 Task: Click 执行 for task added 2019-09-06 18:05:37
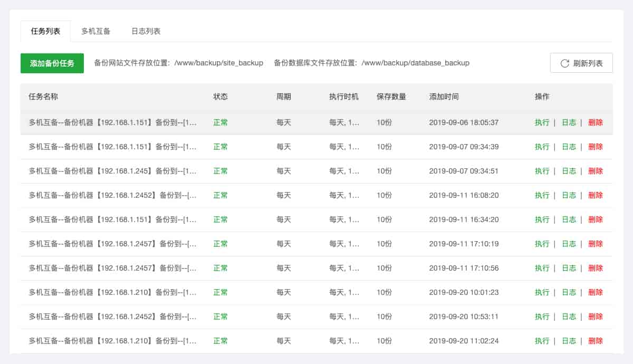pos(542,122)
